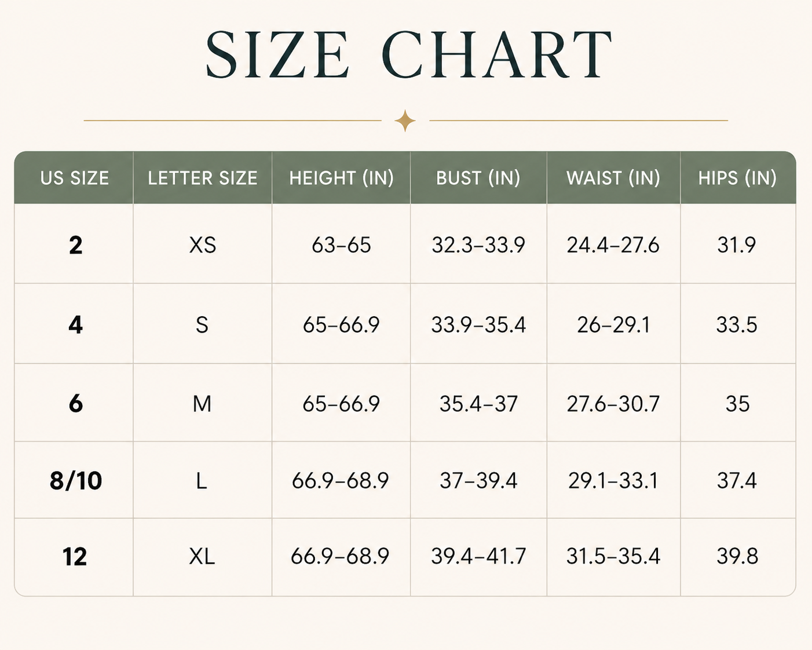Click hips value 39.8
Viewport: 812px width, 650px height.
737,556
